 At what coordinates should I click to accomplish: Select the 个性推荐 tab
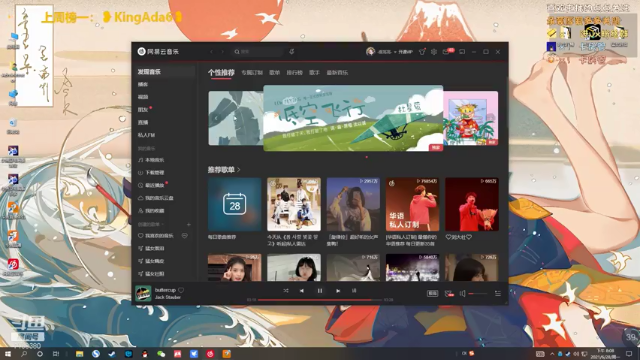click(x=221, y=73)
